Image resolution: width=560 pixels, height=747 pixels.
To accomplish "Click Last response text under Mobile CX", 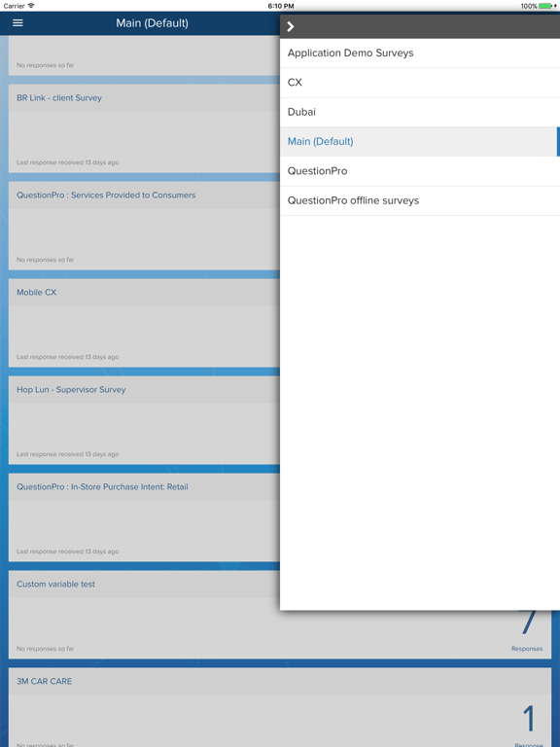I will [68, 357].
